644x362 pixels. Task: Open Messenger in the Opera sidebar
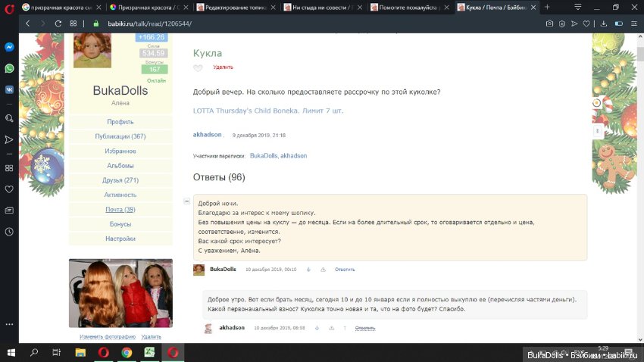(9, 47)
